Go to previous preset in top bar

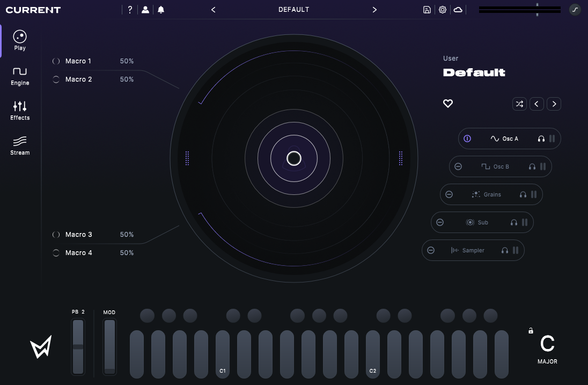point(214,10)
